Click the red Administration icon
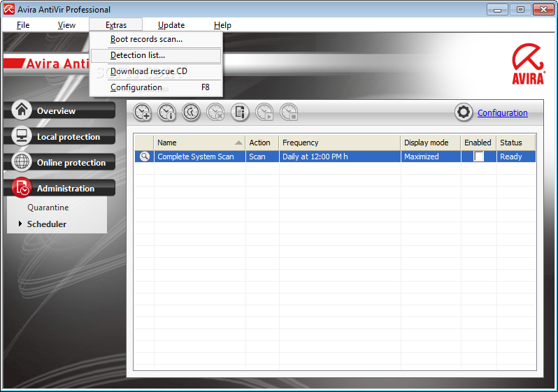The height and width of the screenshot is (392, 558). coord(22,187)
